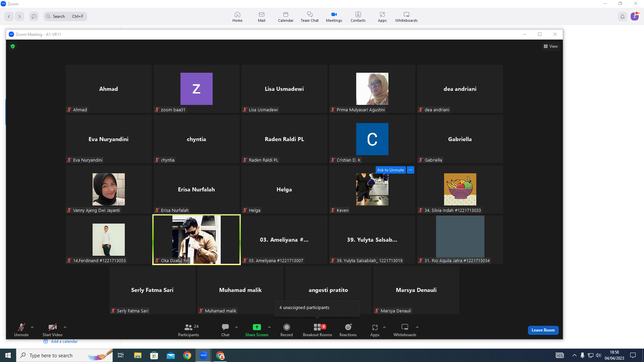Open network settings in system tray
This screenshot has height=362, width=644.
(591, 355)
